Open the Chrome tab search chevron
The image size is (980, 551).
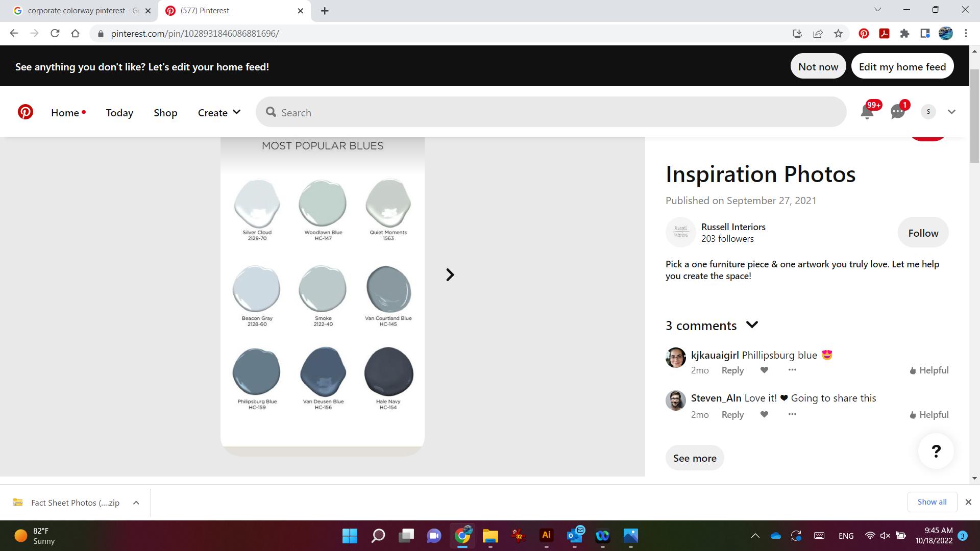point(877,10)
